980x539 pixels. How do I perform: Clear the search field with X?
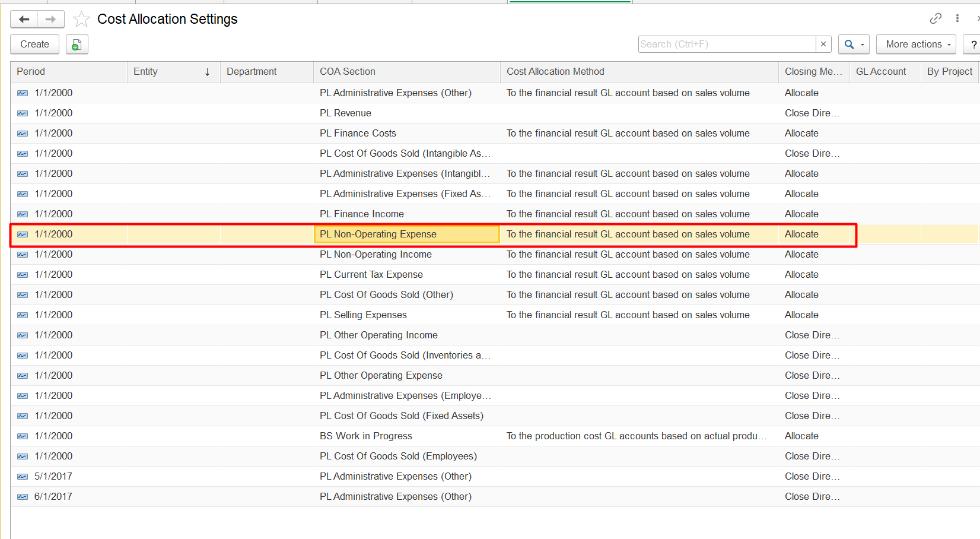823,44
